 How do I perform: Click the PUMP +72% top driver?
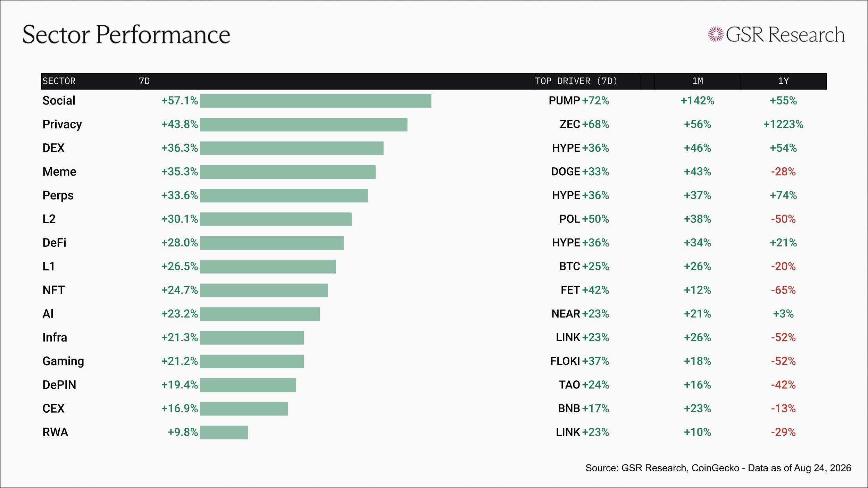pos(579,101)
